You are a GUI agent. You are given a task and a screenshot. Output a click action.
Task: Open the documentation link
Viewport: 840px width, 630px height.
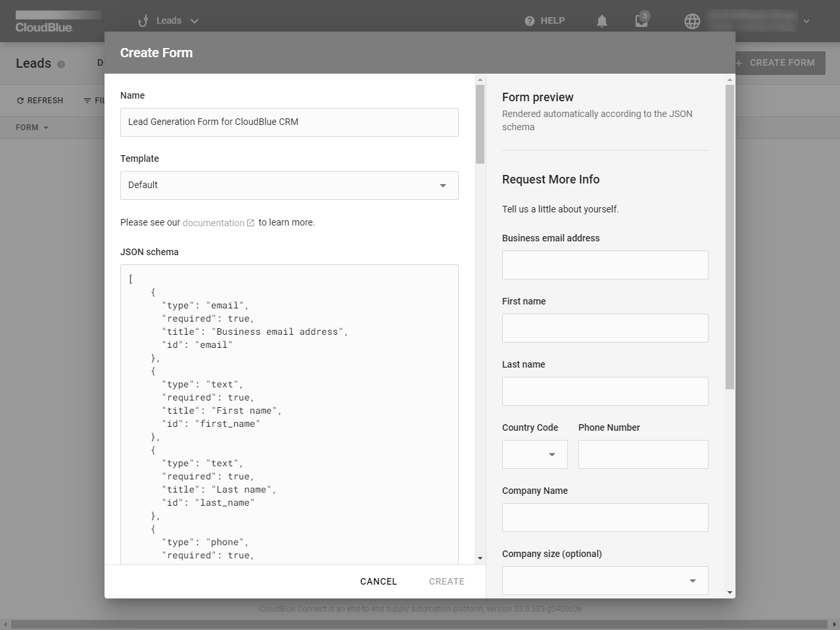(213, 223)
